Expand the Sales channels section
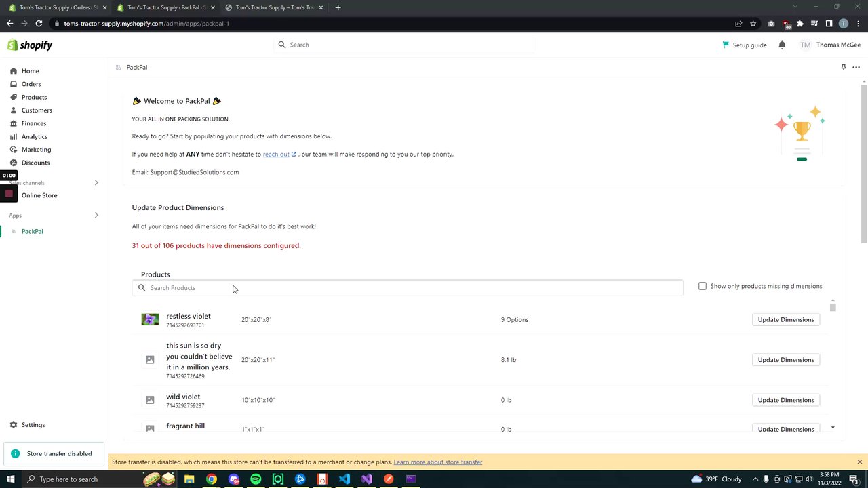 point(96,182)
